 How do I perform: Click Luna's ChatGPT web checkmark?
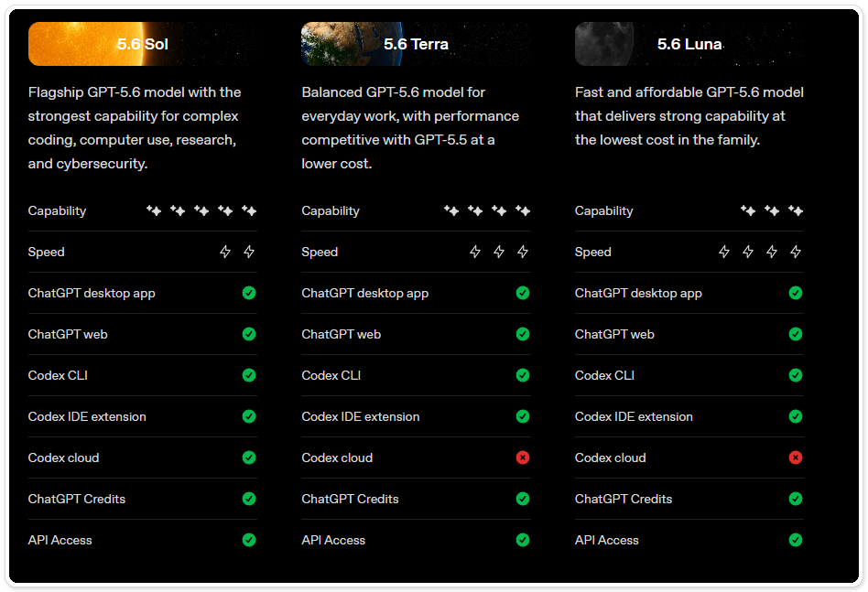796,334
